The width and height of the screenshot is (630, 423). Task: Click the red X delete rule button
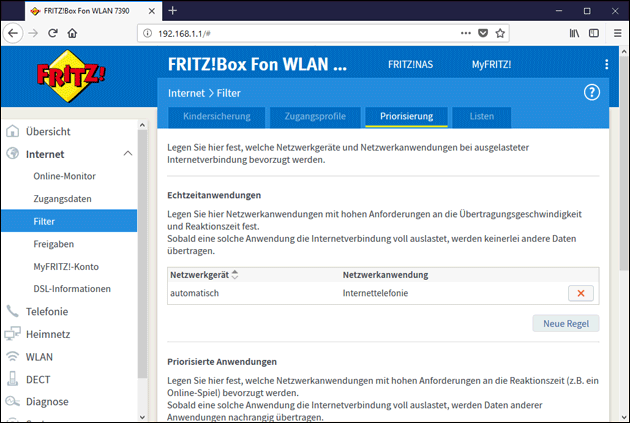click(580, 293)
